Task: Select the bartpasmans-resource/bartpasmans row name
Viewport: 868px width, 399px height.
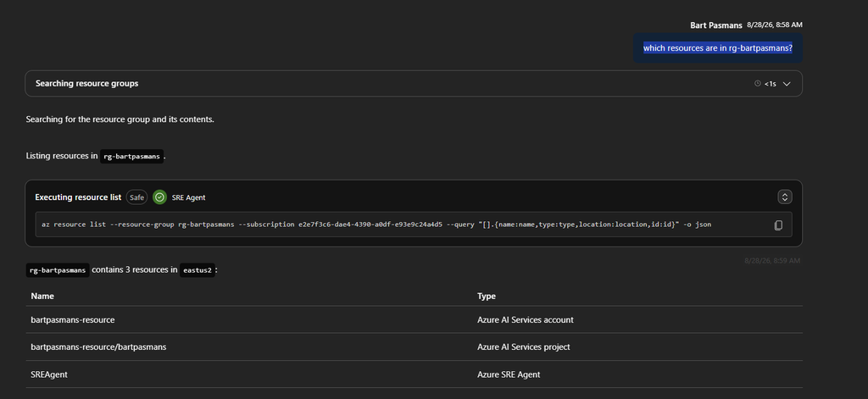Action: [x=98, y=347]
